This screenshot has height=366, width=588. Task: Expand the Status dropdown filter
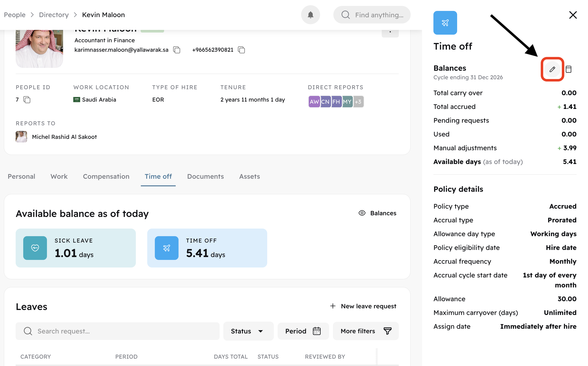tap(248, 331)
